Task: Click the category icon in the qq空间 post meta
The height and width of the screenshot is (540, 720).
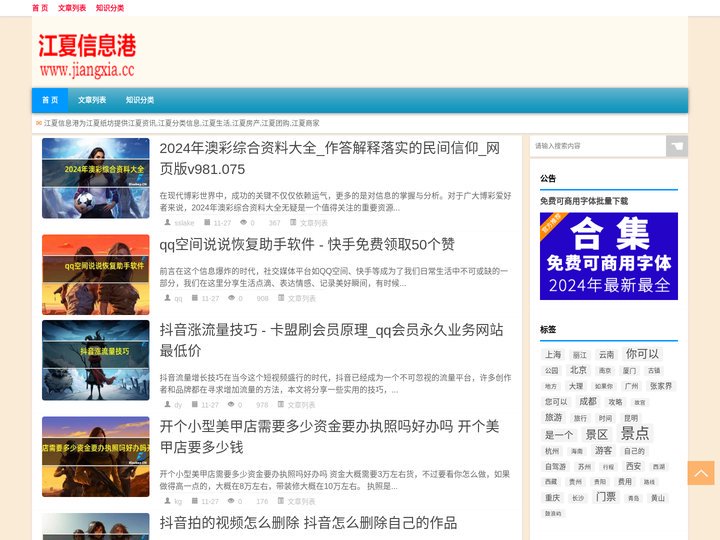Action: [281, 298]
